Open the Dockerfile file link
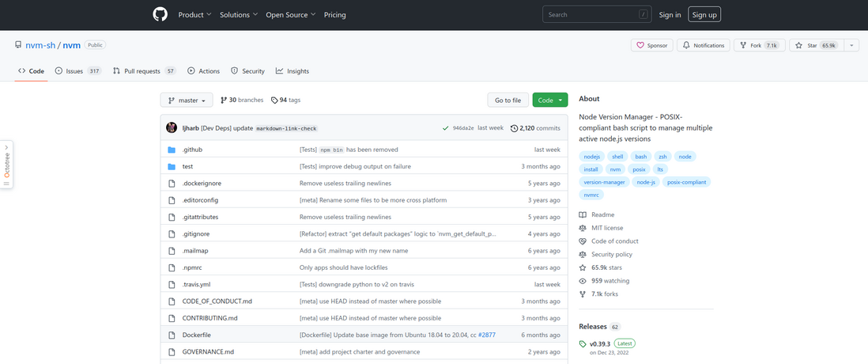Screen dimensions: 868x364 click(x=196, y=335)
